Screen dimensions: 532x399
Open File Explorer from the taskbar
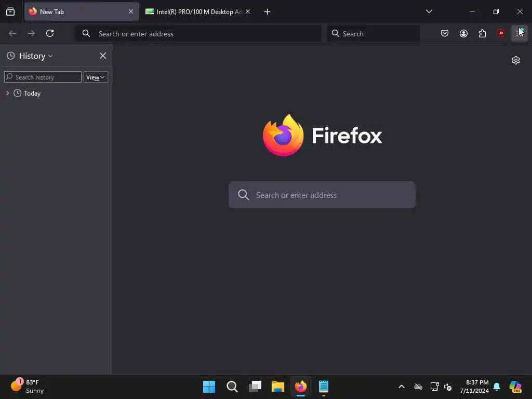pyautogui.click(x=278, y=387)
